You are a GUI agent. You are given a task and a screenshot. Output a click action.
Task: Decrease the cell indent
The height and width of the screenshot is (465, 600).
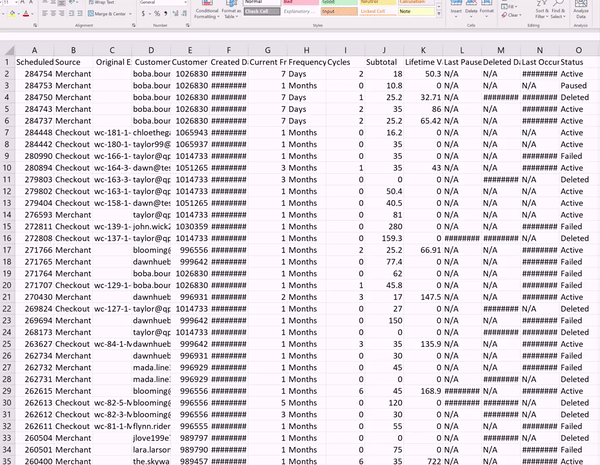(x=71, y=14)
